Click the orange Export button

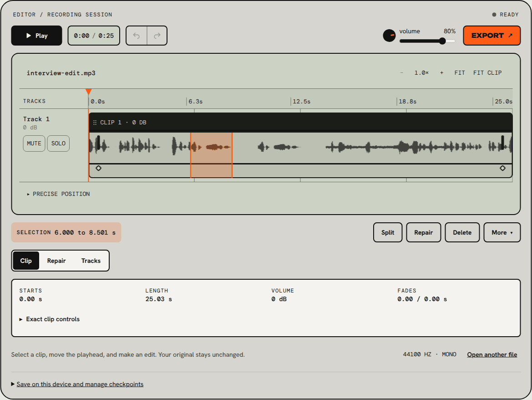pos(491,36)
